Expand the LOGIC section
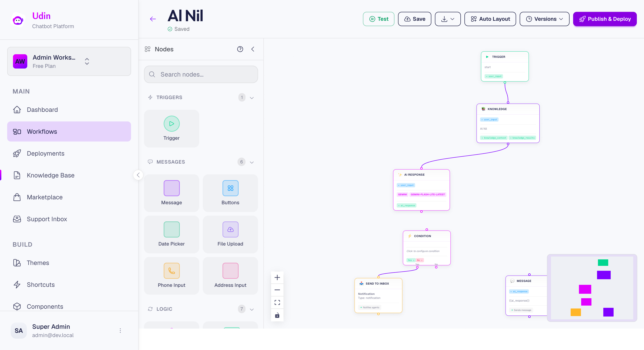This screenshot has width=644, height=350. click(x=252, y=309)
